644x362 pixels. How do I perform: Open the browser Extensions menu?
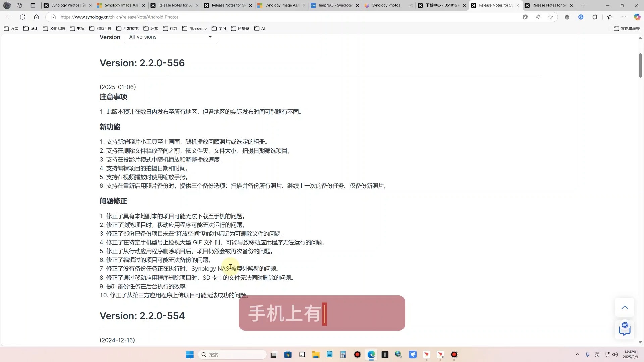[595, 17]
